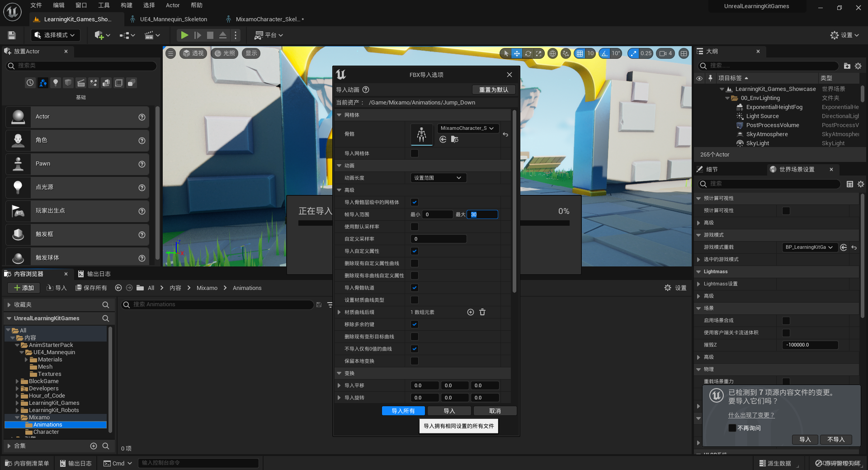The width and height of the screenshot is (868, 470).
Task: Click the Save current level icon
Action: click(x=12, y=35)
